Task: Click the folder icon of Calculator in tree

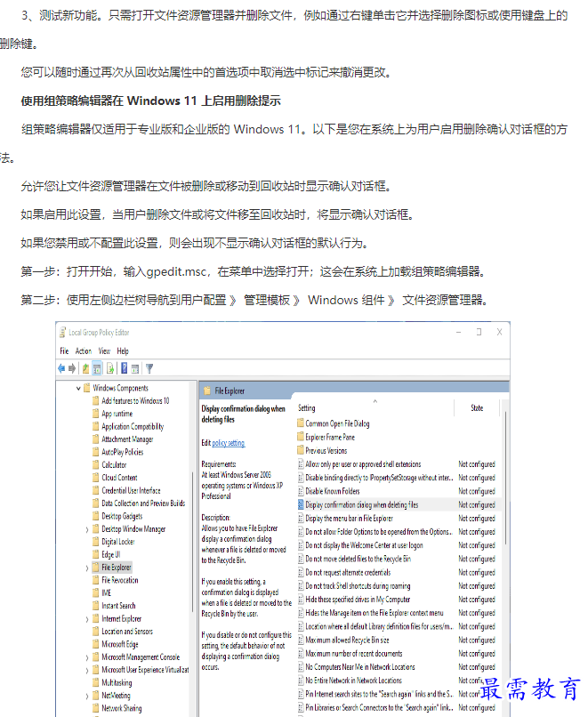Action: [95, 464]
